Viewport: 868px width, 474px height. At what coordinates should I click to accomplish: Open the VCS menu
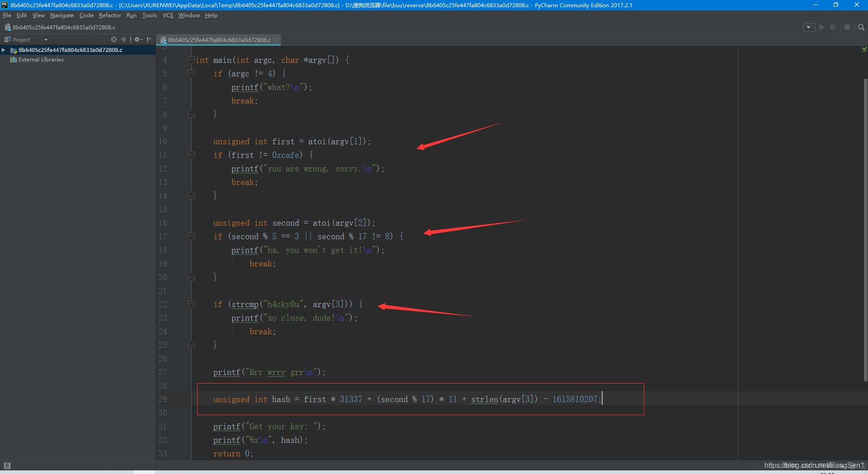point(168,15)
